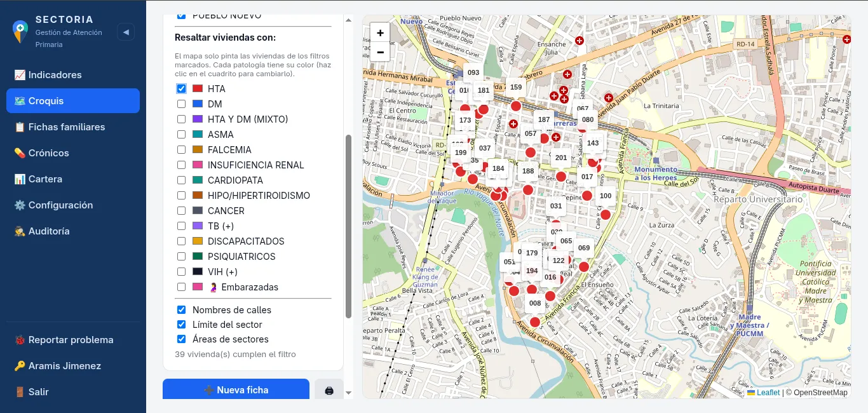Image resolution: width=868 pixels, height=413 pixels.
Task: Change the TB (+) purple swatch
Action: click(x=197, y=226)
